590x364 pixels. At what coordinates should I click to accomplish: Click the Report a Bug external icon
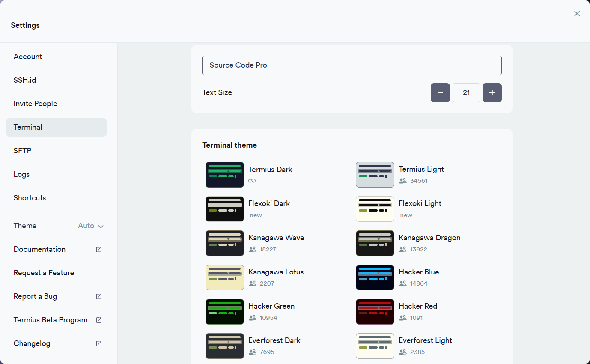(99, 296)
